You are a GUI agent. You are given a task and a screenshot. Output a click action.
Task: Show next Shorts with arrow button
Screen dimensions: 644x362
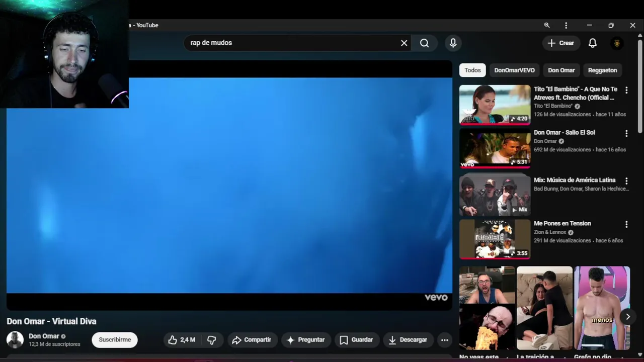[628, 317]
